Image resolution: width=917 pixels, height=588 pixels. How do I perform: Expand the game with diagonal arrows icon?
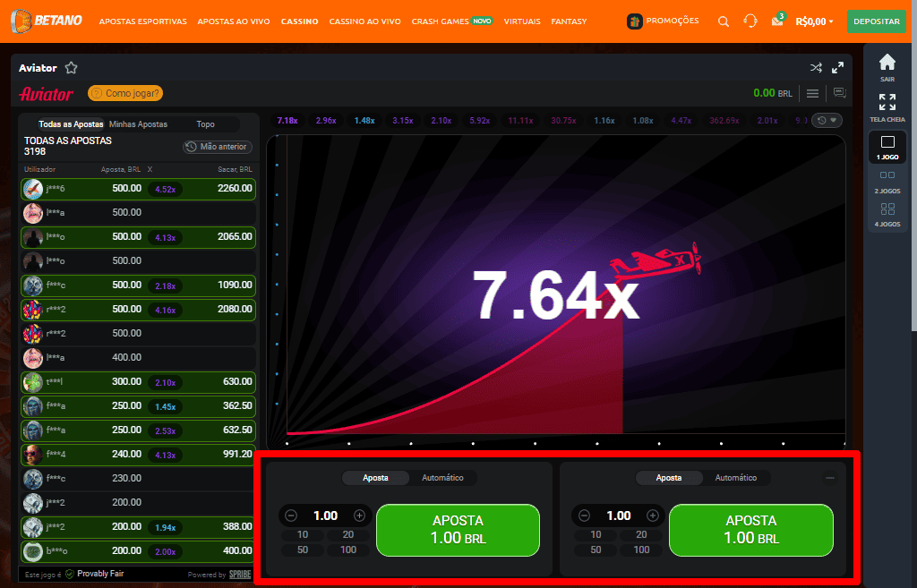click(837, 68)
